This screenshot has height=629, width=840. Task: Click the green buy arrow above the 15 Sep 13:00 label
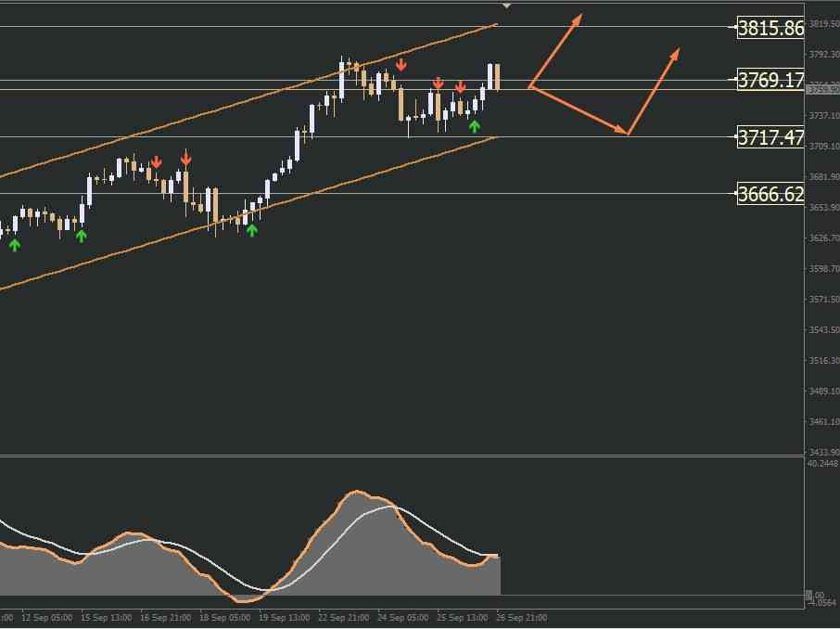pyautogui.click(x=81, y=236)
